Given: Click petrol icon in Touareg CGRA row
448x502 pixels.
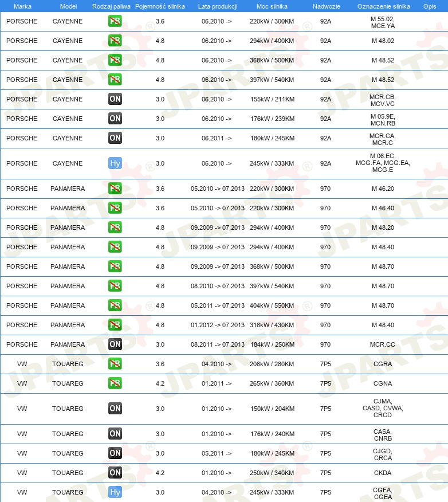Looking at the screenshot, I should tap(115, 364).
